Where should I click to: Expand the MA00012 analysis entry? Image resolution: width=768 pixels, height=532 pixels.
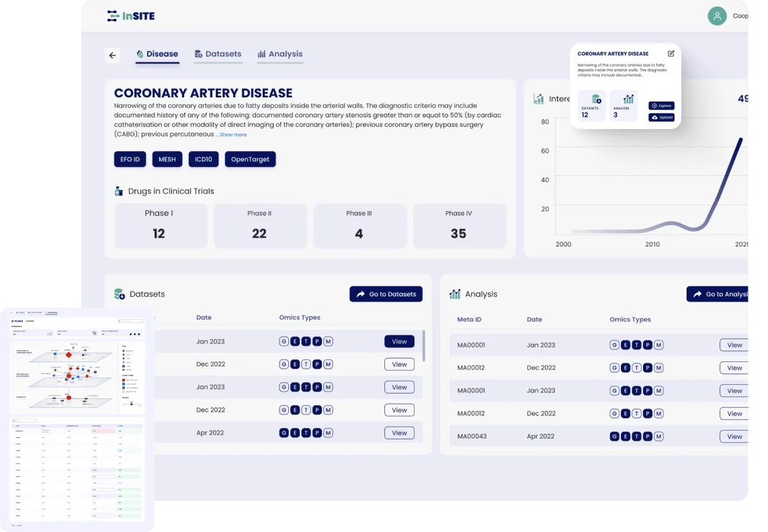tap(734, 367)
